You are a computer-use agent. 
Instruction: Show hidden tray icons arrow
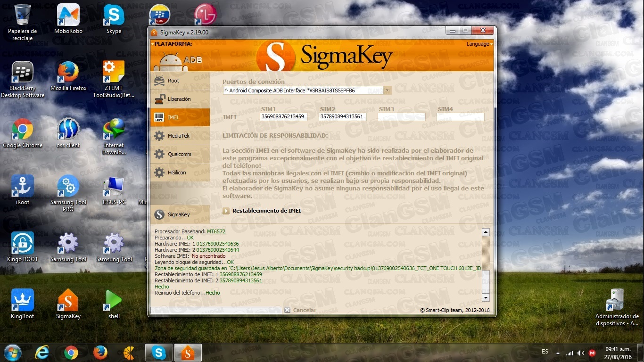tap(558, 353)
